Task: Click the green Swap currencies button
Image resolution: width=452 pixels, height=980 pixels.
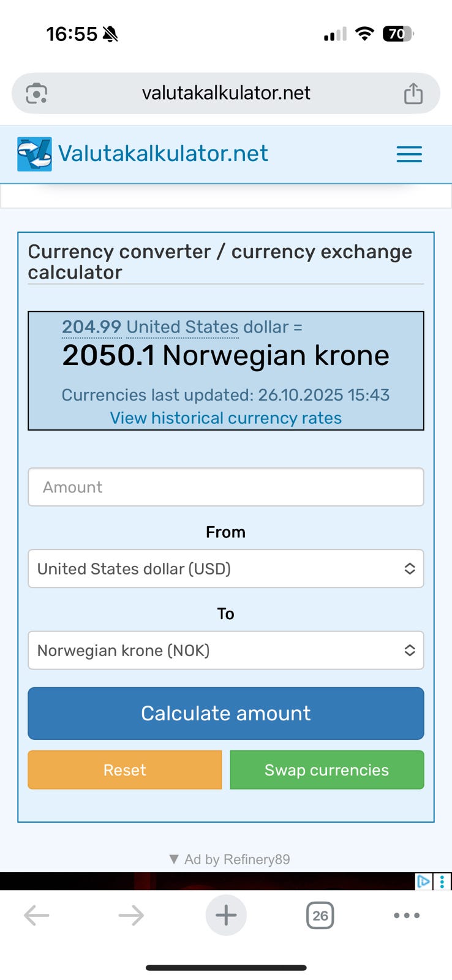Action: coord(327,770)
